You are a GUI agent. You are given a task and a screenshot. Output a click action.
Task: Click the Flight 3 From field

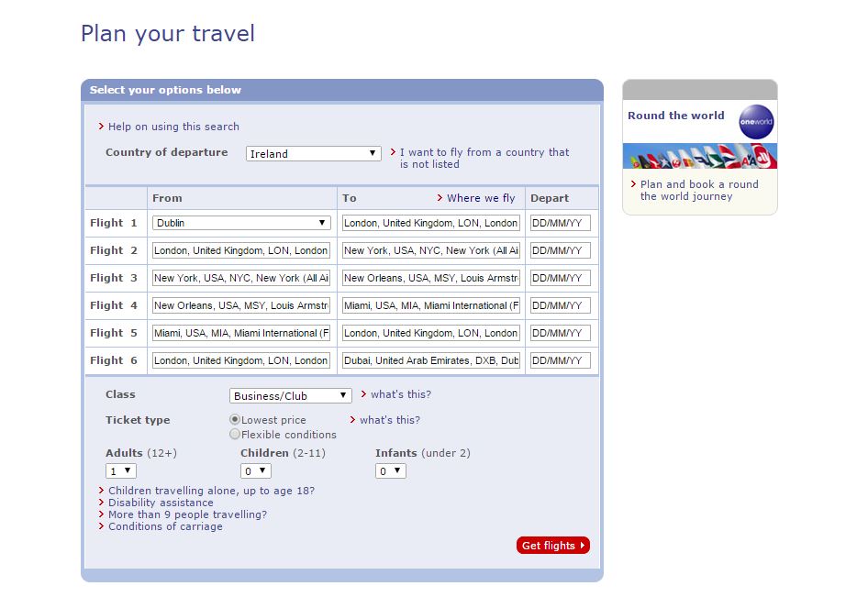tap(241, 278)
